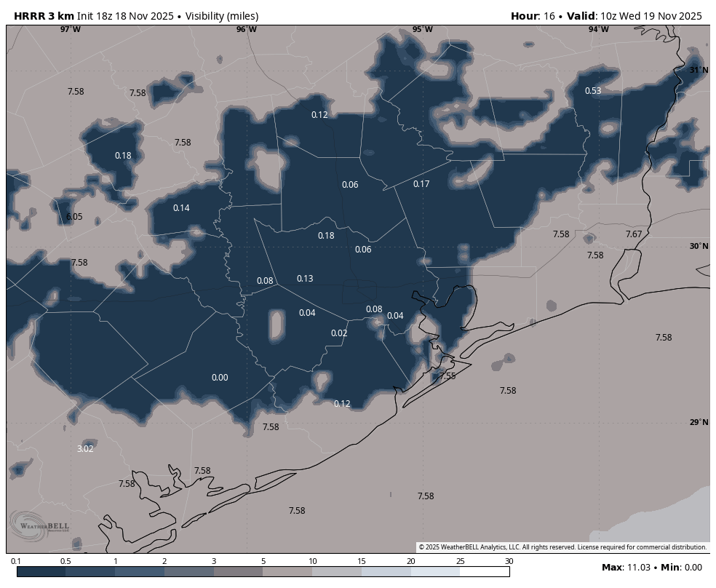The height and width of the screenshot is (588, 716).
Task: Click the 0.02 visibility value on map
Action: click(x=339, y=333)
